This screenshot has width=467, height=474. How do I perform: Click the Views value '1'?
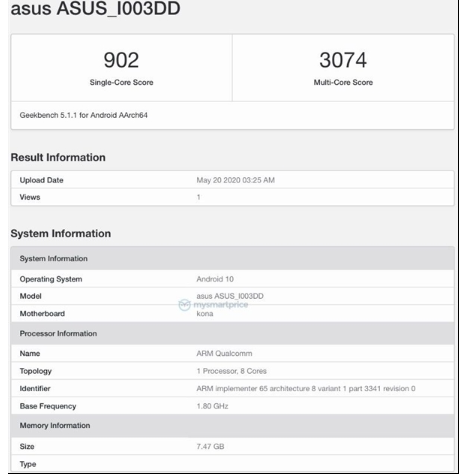click(x=198, y=197)
